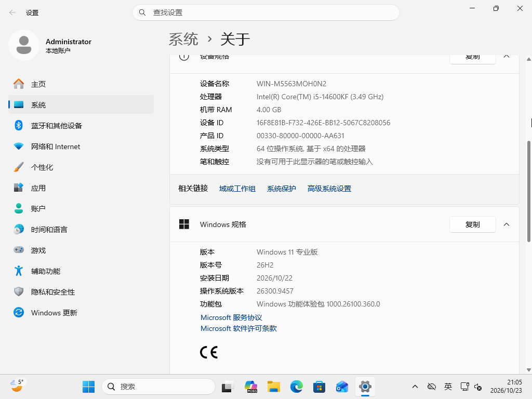Go back using the arrow icon
532x399 pixels.
(x=12, y=12)
